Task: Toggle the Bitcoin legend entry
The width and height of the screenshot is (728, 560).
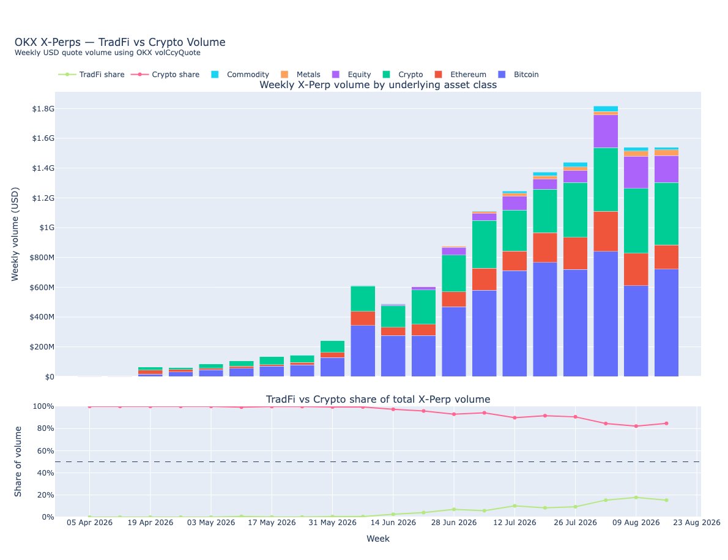Action: pyautogui.click(x=518, y=74)
